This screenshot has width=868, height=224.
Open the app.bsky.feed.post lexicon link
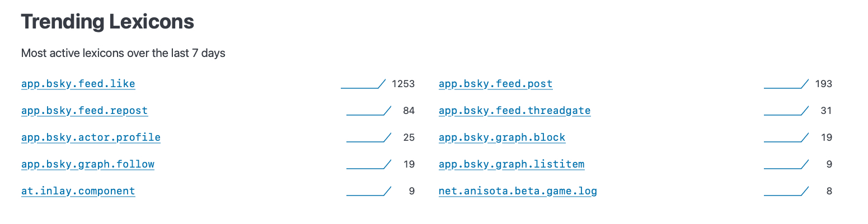pos(495,84)
